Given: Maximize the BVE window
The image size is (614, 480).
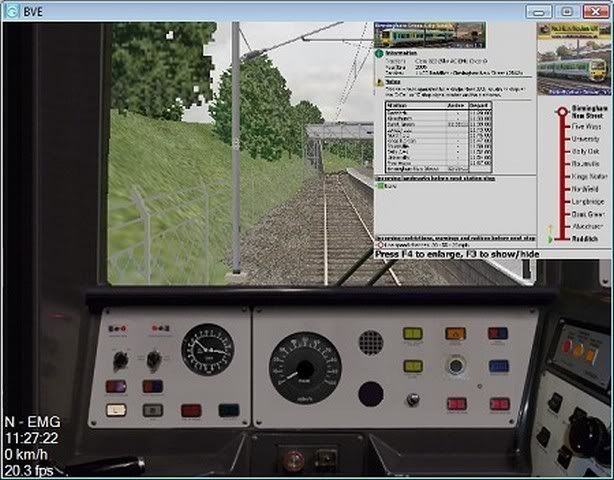Looking at the screenshot, I should pos(567,12).
